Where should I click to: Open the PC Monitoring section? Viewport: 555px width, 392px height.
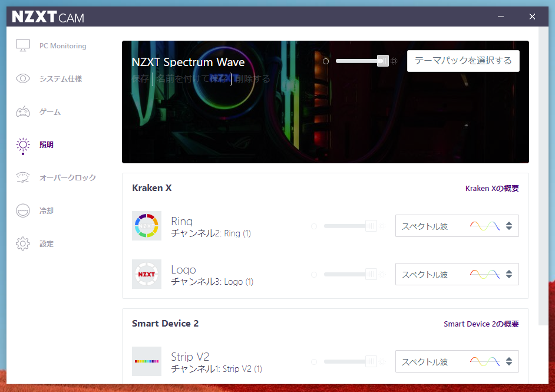coord(62,45)
